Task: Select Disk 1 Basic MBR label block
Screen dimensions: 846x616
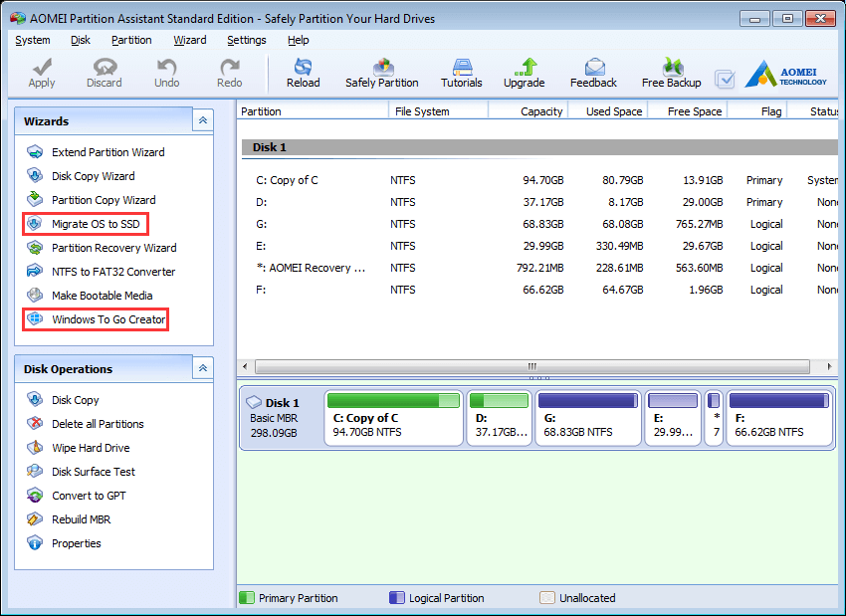Action: coord(281,418)
